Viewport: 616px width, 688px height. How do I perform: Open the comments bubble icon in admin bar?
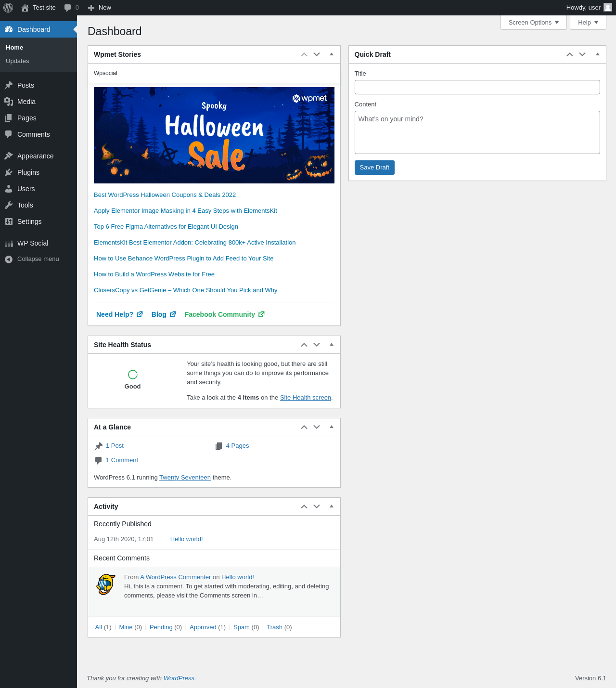[x=68, y=8]
